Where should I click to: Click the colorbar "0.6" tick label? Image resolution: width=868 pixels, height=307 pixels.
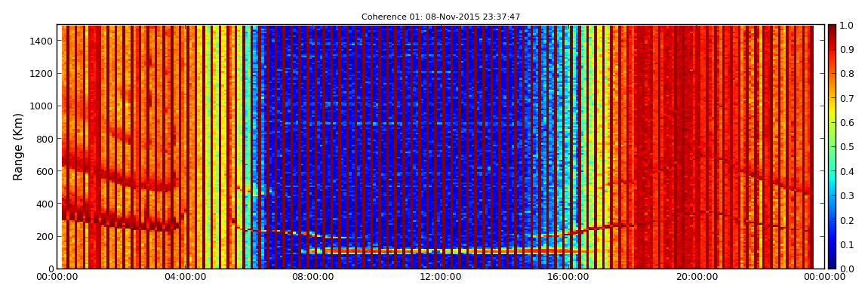point(847,123)
